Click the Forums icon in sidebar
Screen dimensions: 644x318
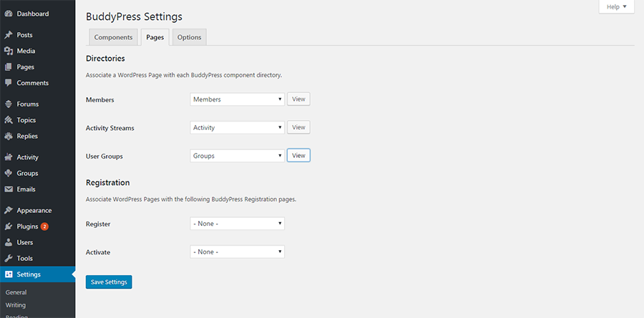click(8, 104)
